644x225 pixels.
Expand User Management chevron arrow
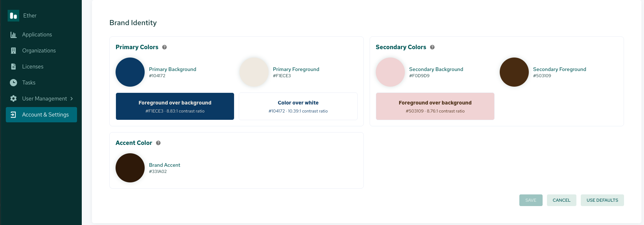pos(72,99)
